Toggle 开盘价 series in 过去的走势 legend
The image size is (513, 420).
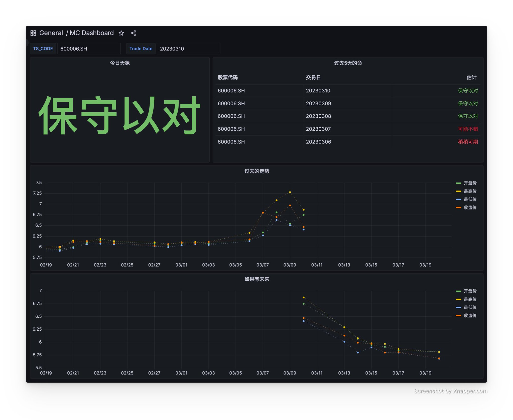pos(470,183)
